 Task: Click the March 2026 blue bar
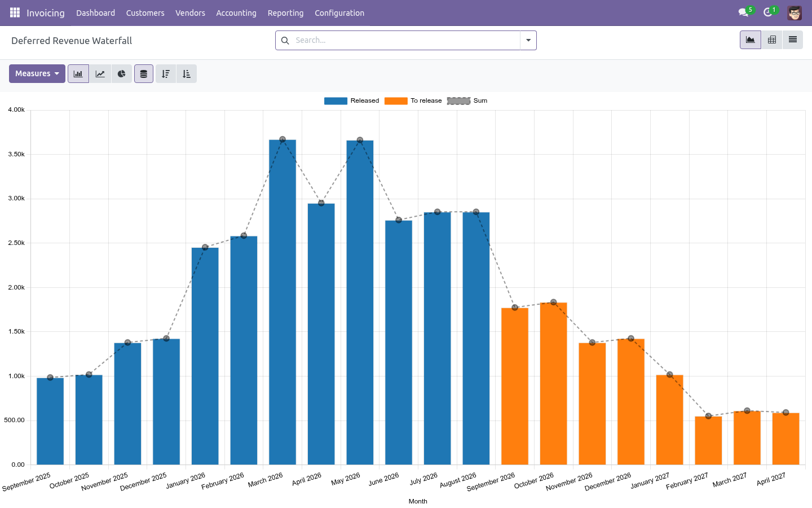(283, 302)
